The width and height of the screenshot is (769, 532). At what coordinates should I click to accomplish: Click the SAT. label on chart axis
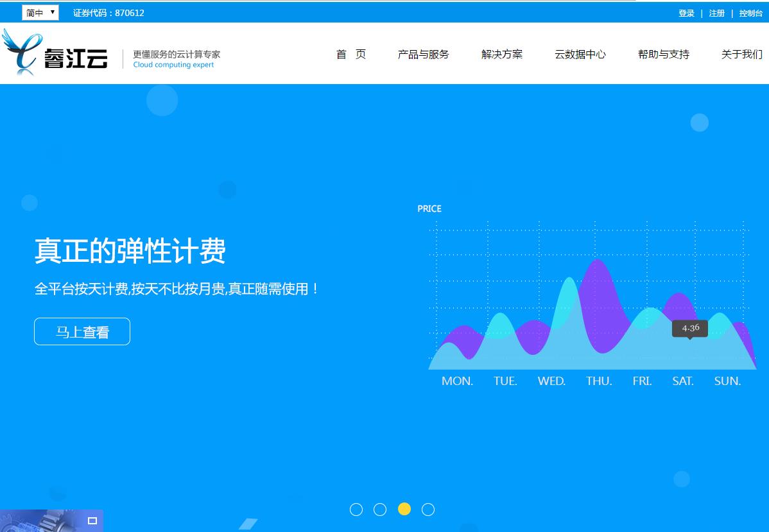click(x=683, y=381)
